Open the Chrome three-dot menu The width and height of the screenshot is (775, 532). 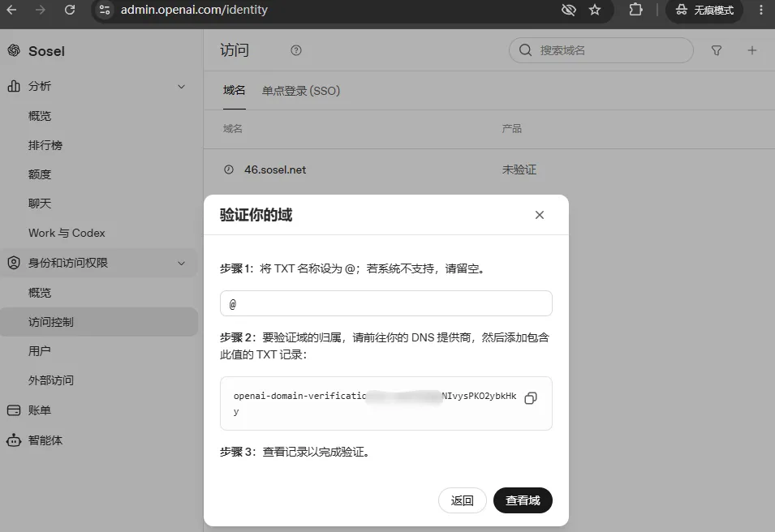click(x=761, y=10)
